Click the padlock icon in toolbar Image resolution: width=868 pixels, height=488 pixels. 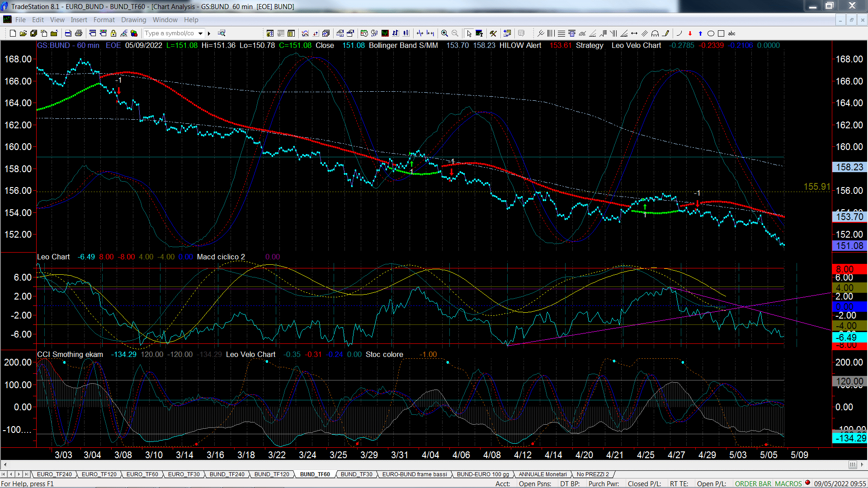click(x=113, y=33)
